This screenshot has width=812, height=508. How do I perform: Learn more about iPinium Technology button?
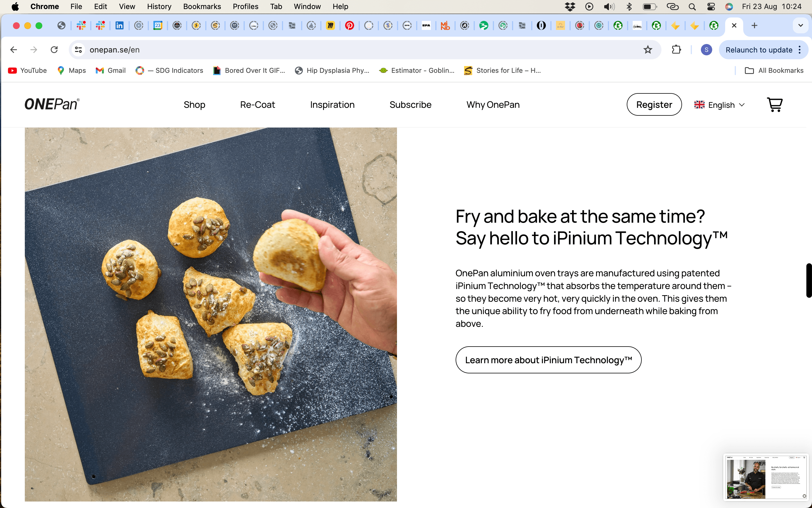(548, 360)
